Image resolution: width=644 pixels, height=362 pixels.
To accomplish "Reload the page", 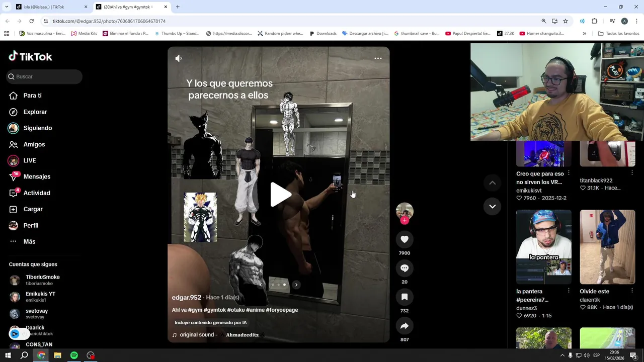I will pos(31,21).
